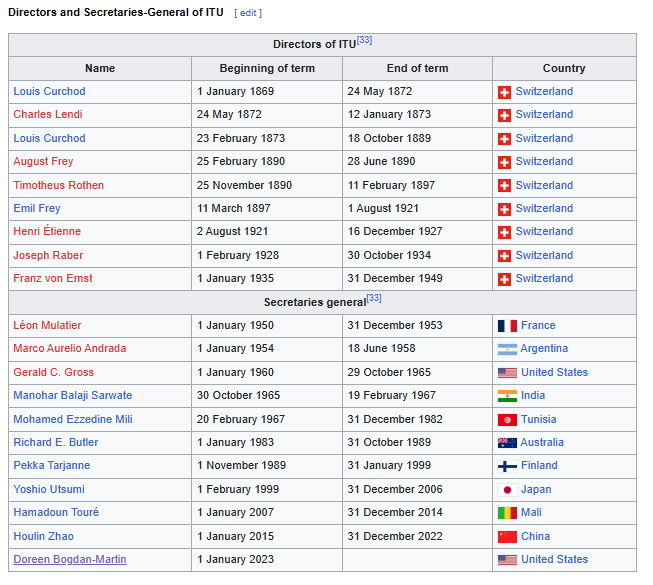Click the edit link beside section heading

coord(248,13)
